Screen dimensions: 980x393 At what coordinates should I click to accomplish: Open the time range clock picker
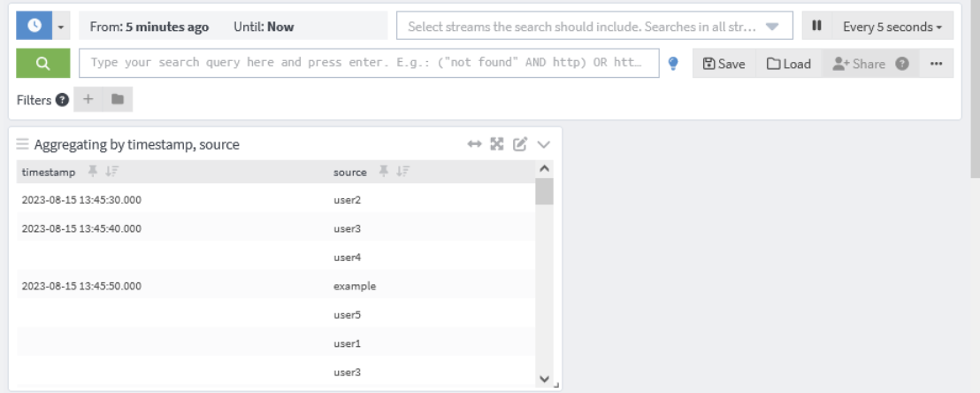(x=33, y=27)
